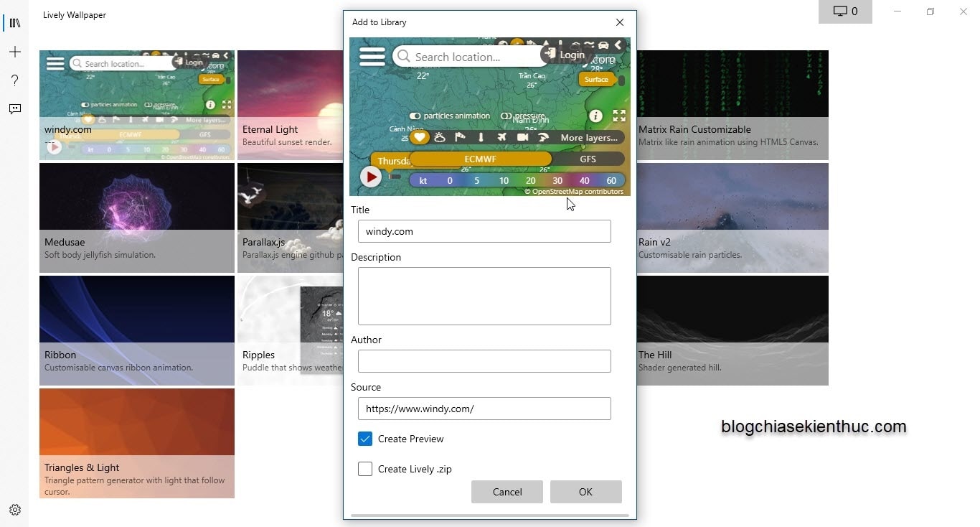980x527 pixels.
Task: Open the Library view in the sidebar
Action: [14, 23]
